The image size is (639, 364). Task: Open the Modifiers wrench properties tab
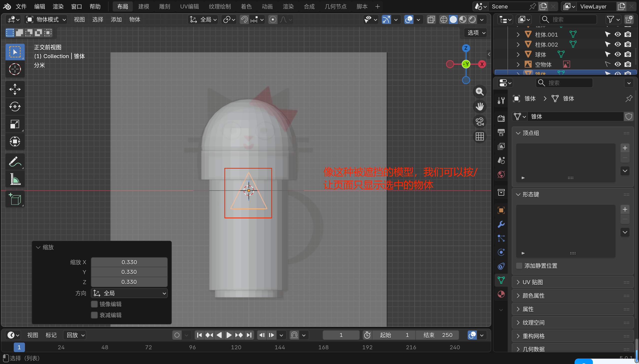tap(501, 224)
